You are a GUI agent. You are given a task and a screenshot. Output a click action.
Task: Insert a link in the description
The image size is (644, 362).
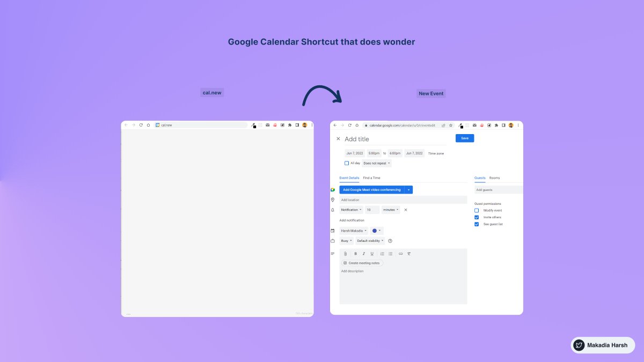click(400, 254)
